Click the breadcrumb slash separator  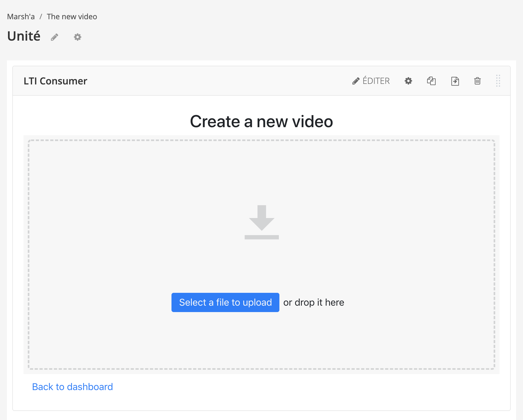41,17
